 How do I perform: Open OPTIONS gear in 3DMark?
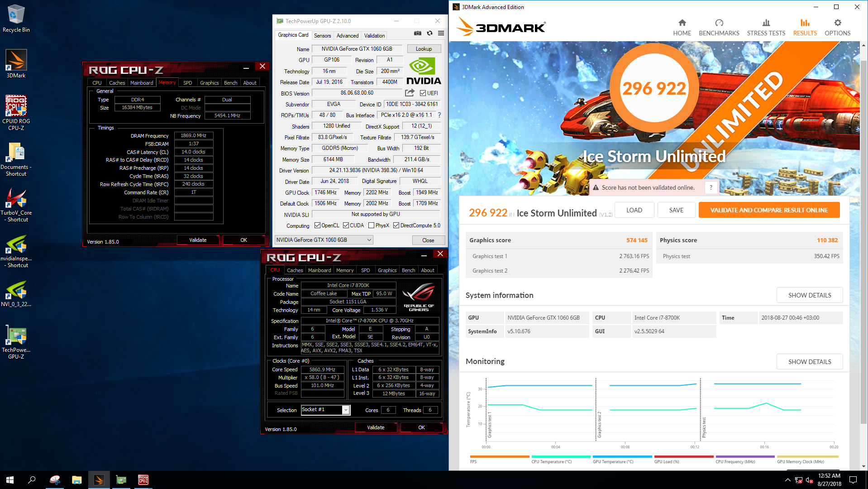click(x=837, y=28)
